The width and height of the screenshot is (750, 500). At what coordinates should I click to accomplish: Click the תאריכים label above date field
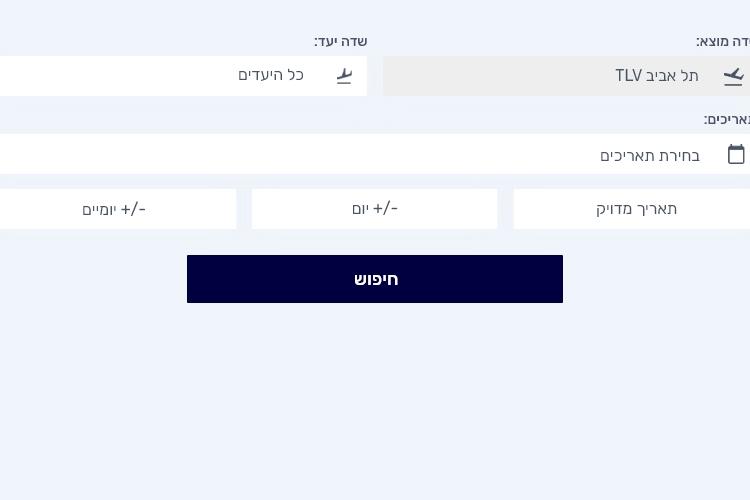(x=727, y=120)
